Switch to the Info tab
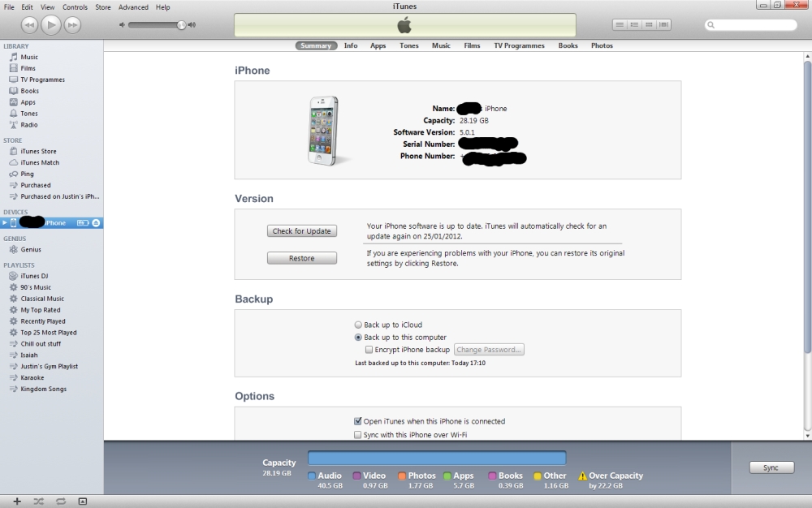 (351, 45)
